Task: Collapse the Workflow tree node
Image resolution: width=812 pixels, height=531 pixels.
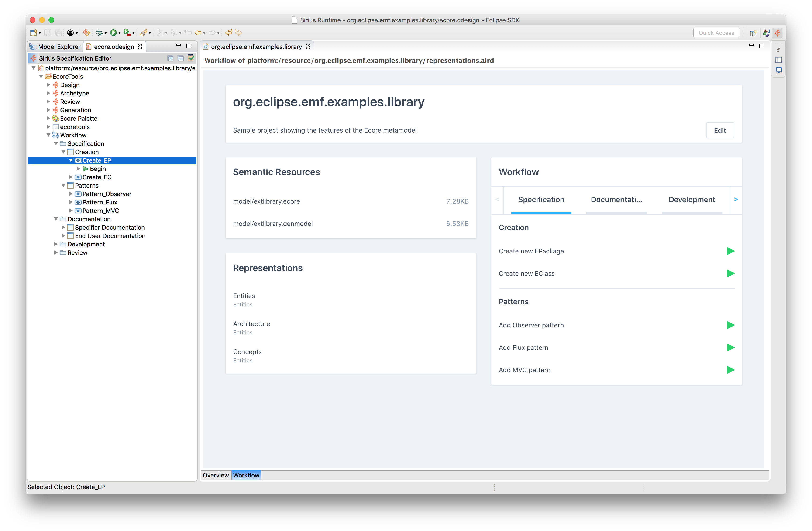Action: [48, 135]
